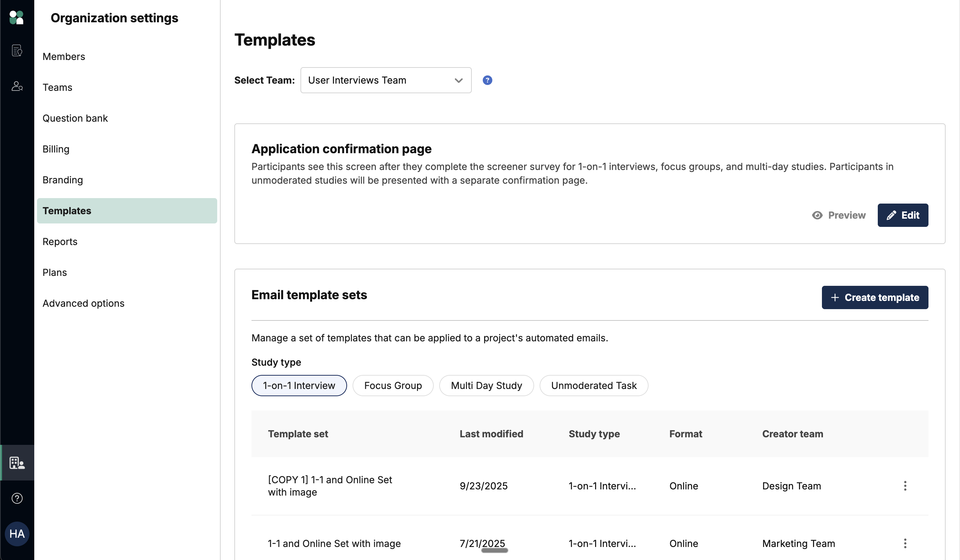The width and height of the screenshot is (960, 560).
Task: Open the [COPY 1] 1-1 and Online Set template
Action: pyautogui.click(x=330, y=486)
